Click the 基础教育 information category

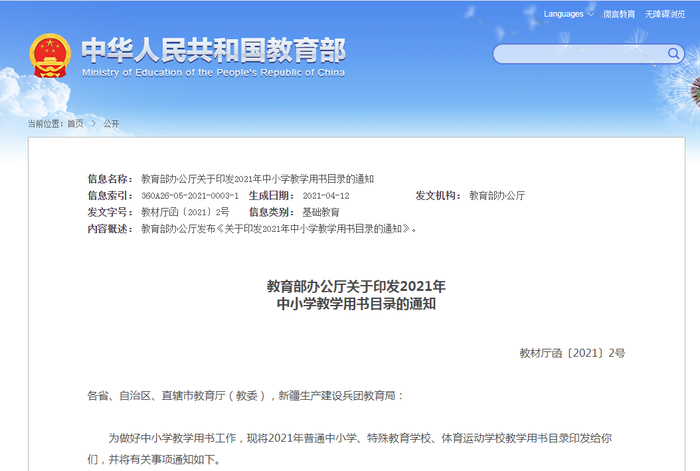321,212
